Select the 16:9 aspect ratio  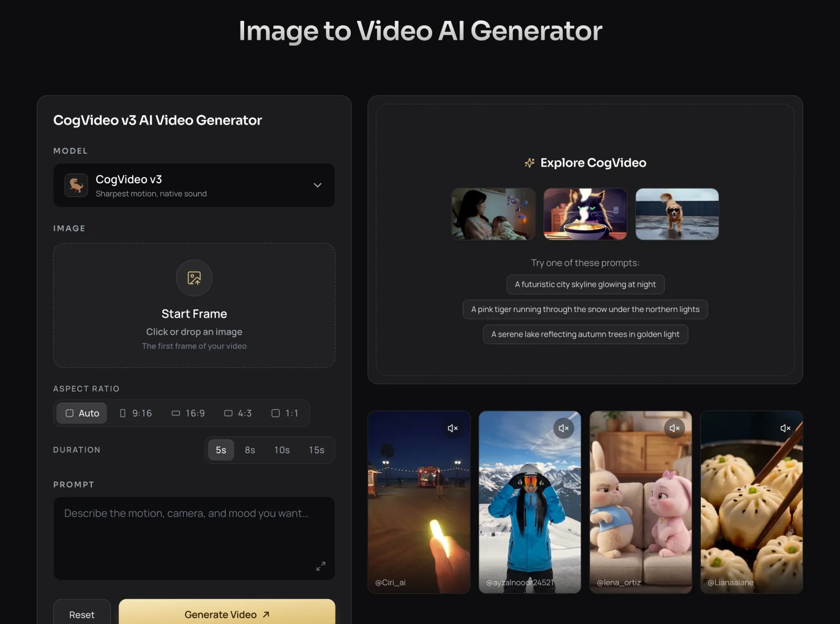pos(188,413)
